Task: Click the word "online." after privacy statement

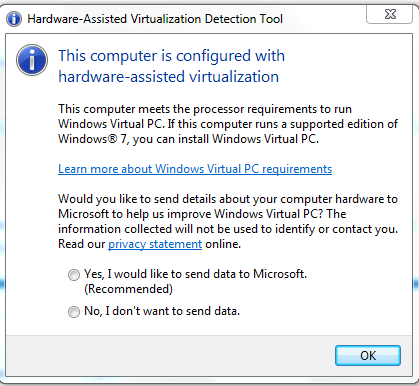Action: point(223,244)
